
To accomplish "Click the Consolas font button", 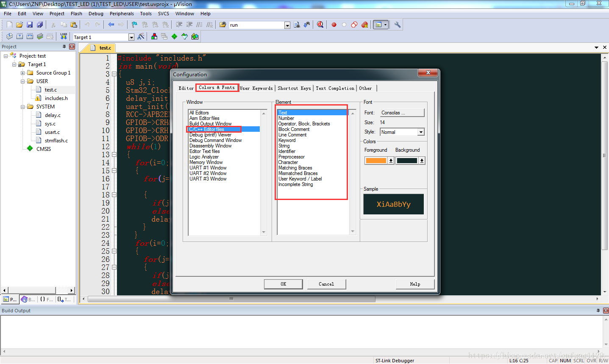I will [402, 113].
